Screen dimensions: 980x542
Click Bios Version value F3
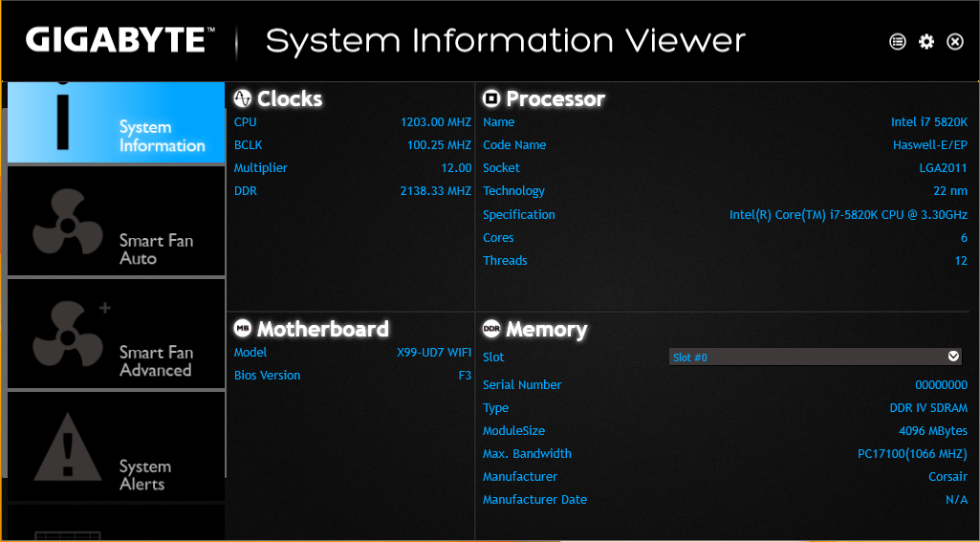465,376
